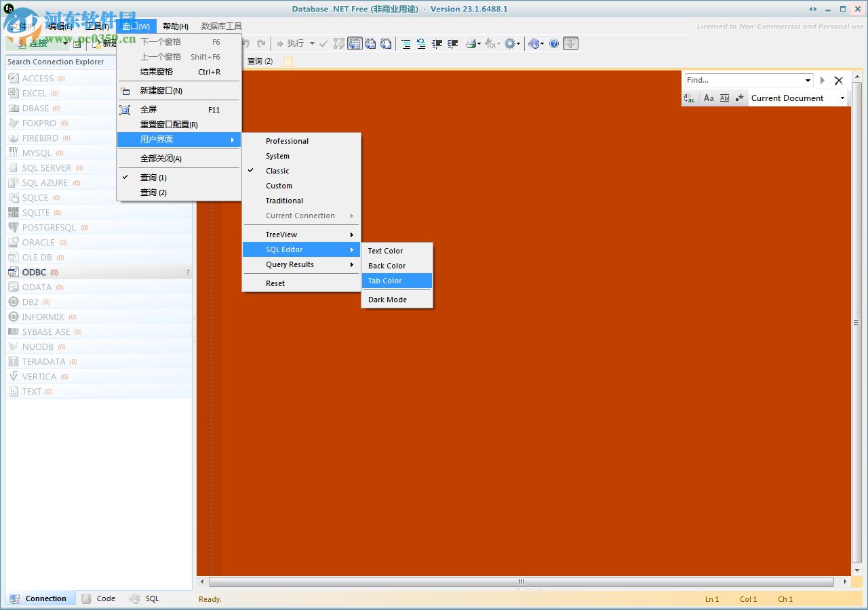Open the Find history dropdown arrow
The height and width of the screenshot is (610, 868).
click(808, 80)
